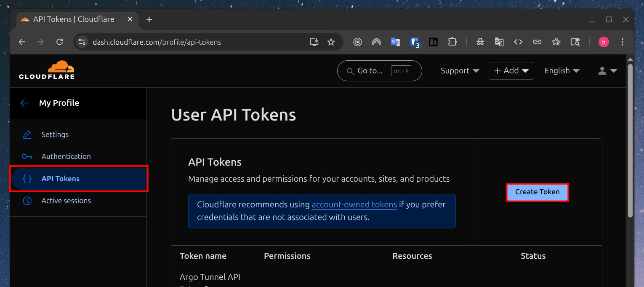Go back to previous browser page
The height and width of the screenshot is (287, 644).
22,42
